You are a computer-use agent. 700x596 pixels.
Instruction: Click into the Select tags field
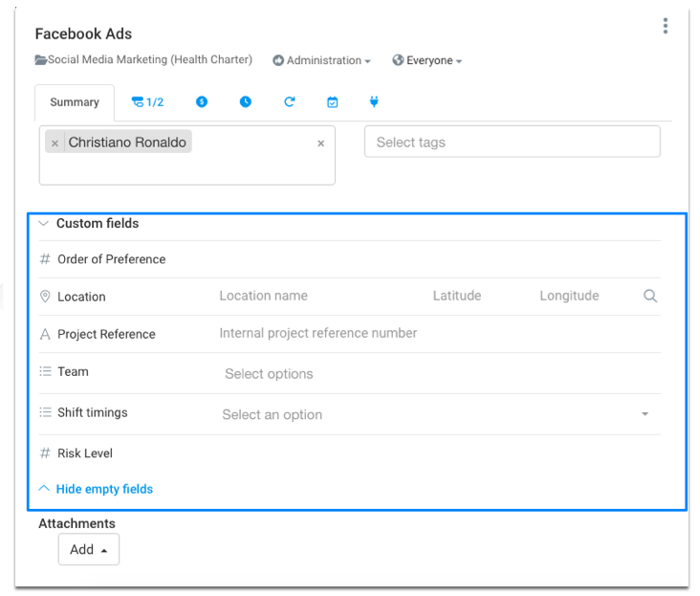(512, 142)
